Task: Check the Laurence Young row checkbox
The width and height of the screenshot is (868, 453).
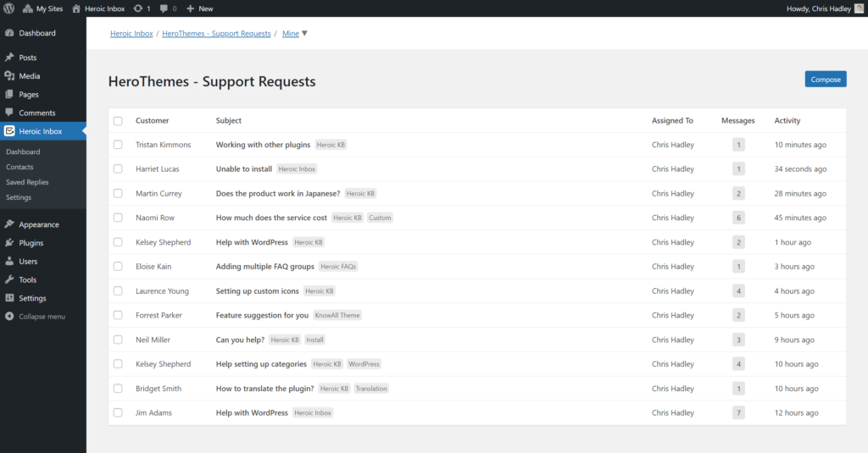Action: (118, 290)
